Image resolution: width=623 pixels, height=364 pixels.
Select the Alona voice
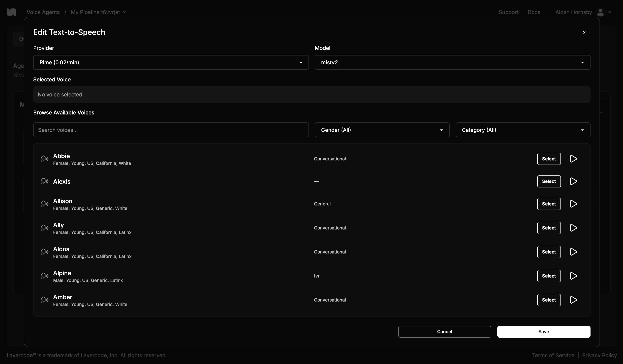pos(549,252)
